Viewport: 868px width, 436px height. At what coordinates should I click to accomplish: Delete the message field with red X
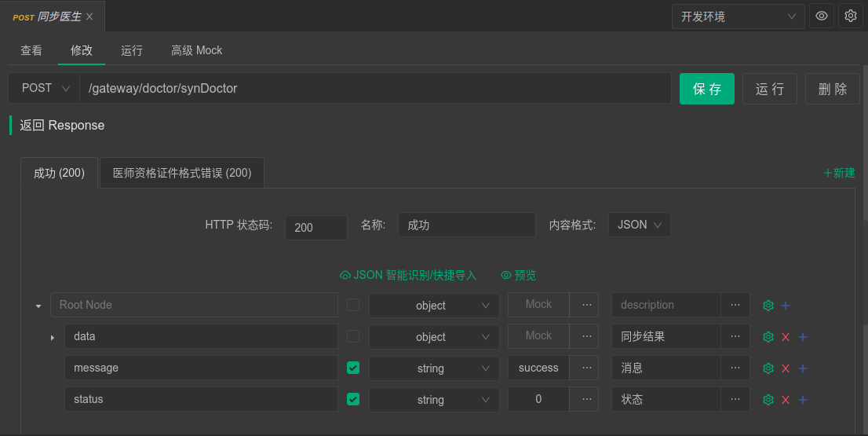click(x=786, y=368)
